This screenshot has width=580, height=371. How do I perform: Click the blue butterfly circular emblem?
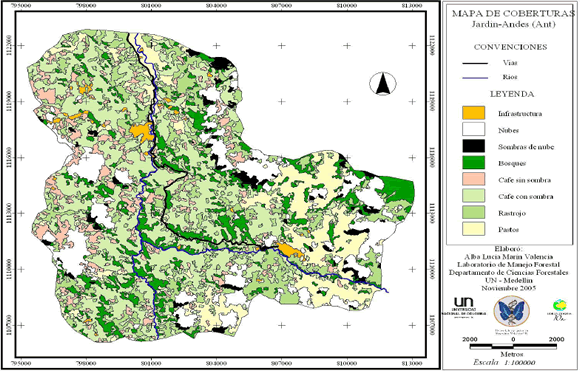tap(512, 311)
